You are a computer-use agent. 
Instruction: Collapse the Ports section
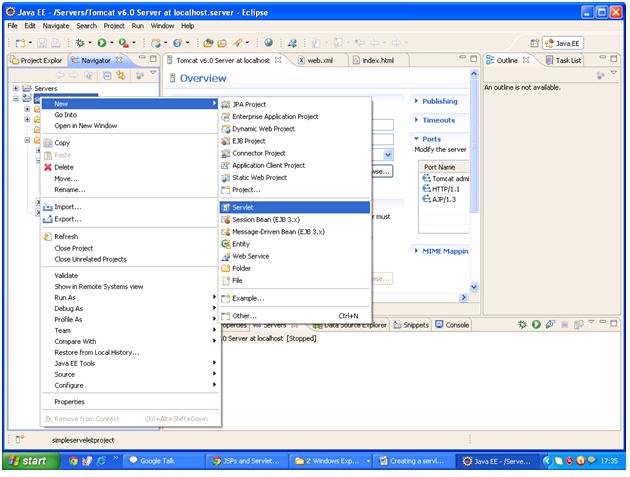coord(416,139)
